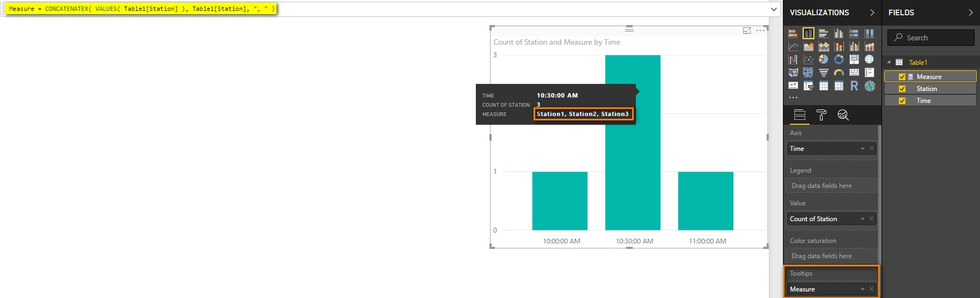Insert the R script visual
This screenshot has height=298, width=980.
854,86
